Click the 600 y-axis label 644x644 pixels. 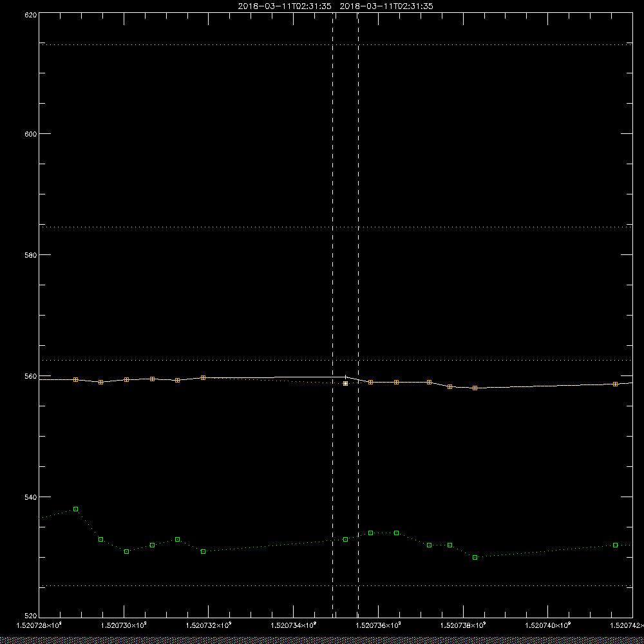tap(31, 134)
